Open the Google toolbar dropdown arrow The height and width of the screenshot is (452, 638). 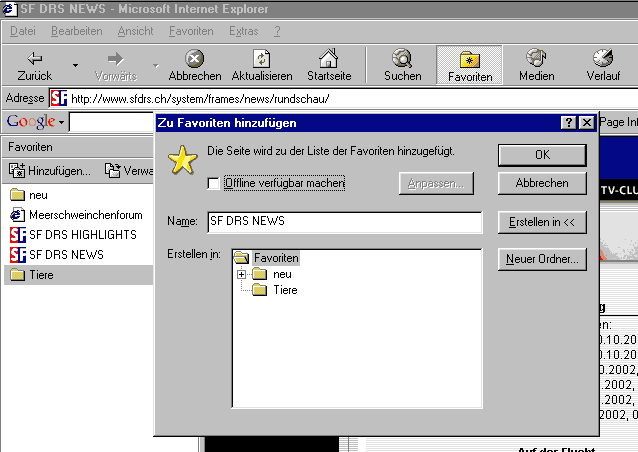point(61,122)
